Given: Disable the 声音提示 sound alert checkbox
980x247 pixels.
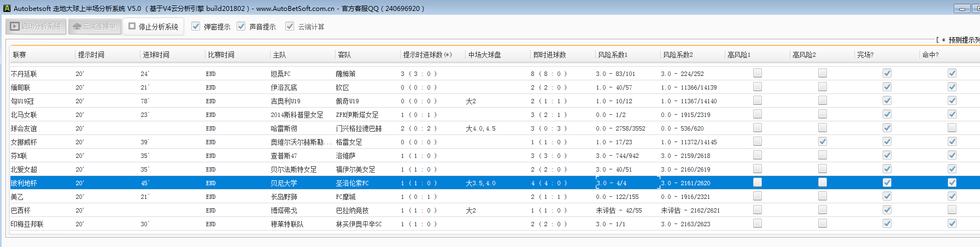Looking at the screenshot, I should tap(241, 26).
